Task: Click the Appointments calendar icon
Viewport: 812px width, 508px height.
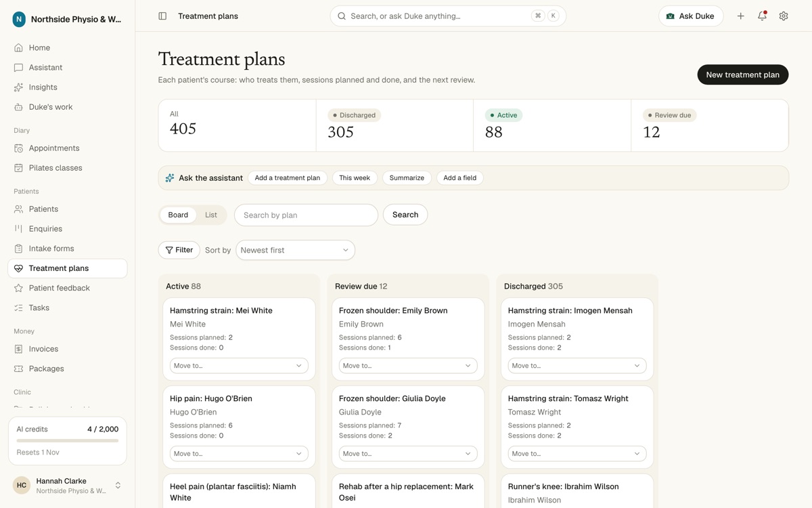Action: [18, 148]
